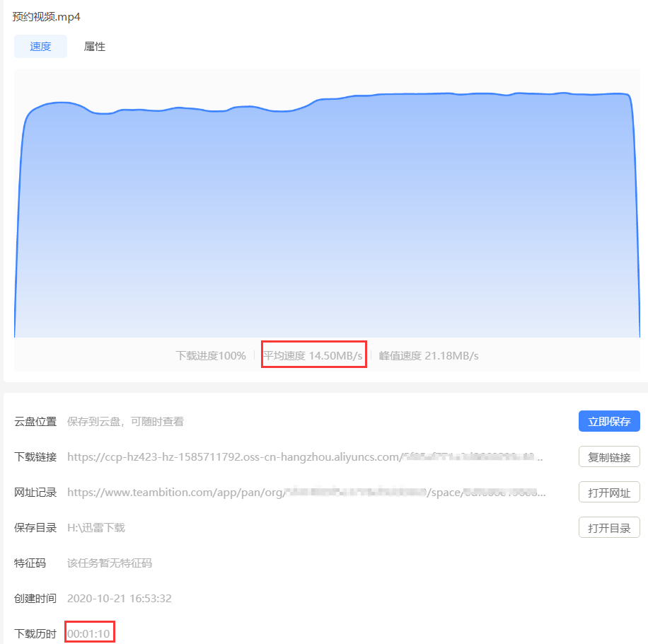648x644 pixels.
Task: Click the 保存到云盘，可随时查看 hint text
Action: [125, 422]
